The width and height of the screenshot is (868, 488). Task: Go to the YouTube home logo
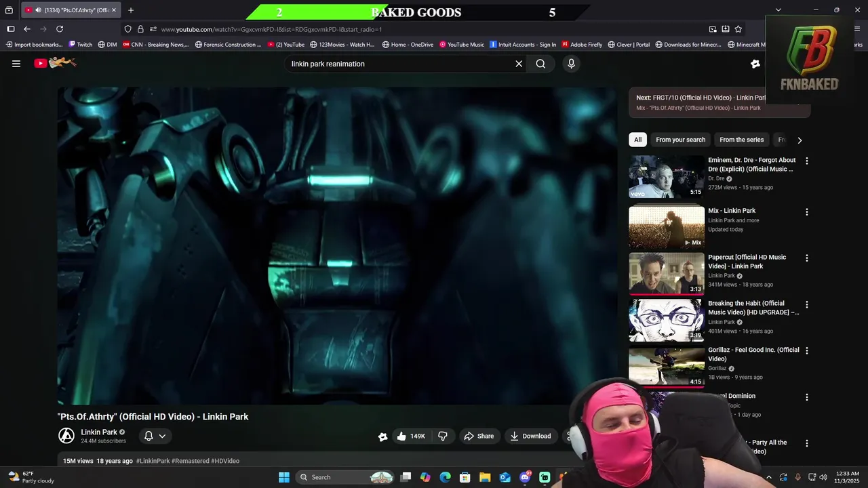(55, 63)
